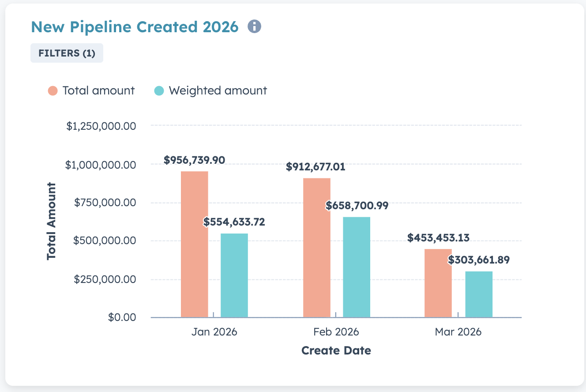586x392 pixels.
Task: Expand the FILTERS (1) button
Action: coord(67,53)
